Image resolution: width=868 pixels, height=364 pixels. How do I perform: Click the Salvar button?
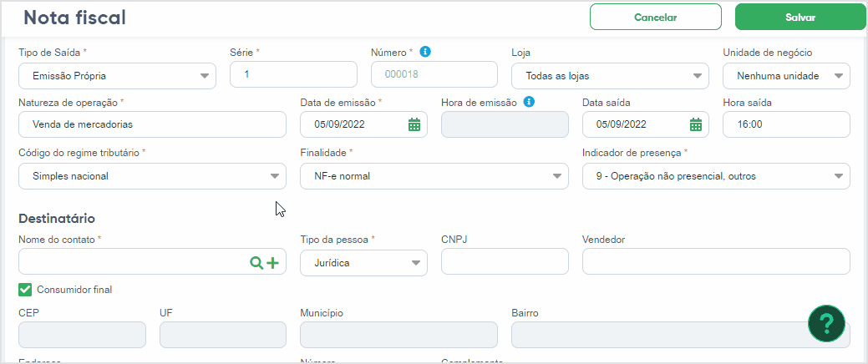(800, 18)
